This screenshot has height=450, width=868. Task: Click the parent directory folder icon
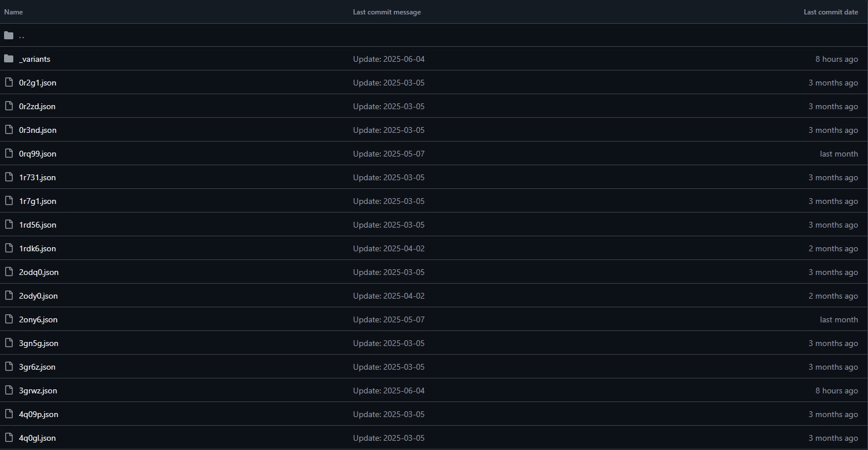pyautogui.click(x=8, y=35)
